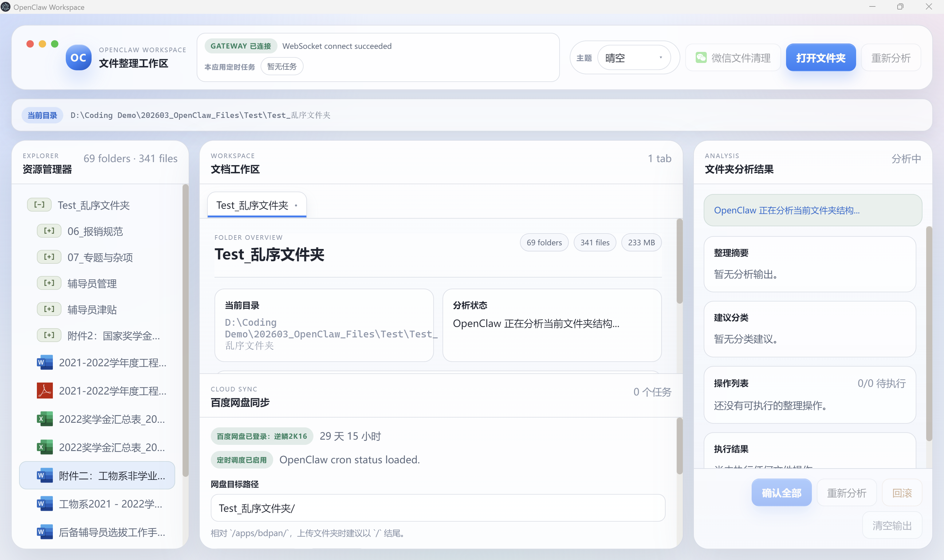Click the 暂无任务 task pill
Viewport: 944px width, 560px height.
pyautogui.click(x=282, y=66)
